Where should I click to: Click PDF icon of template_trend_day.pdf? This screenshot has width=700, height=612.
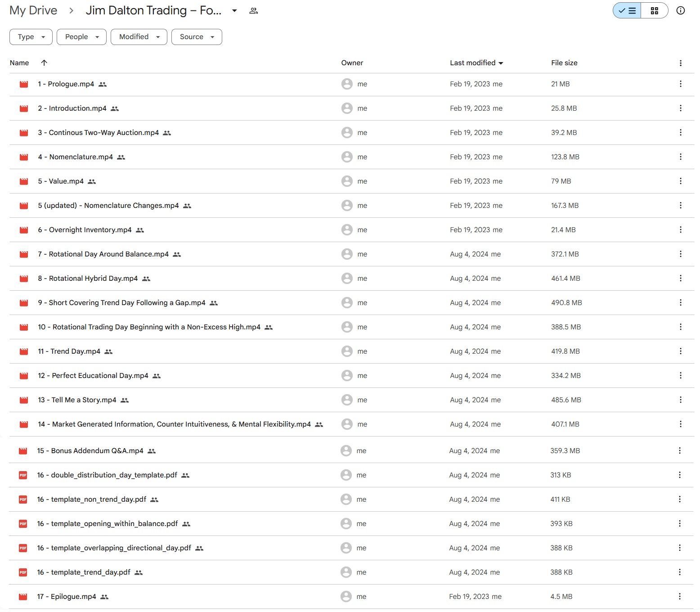(23, 572)
